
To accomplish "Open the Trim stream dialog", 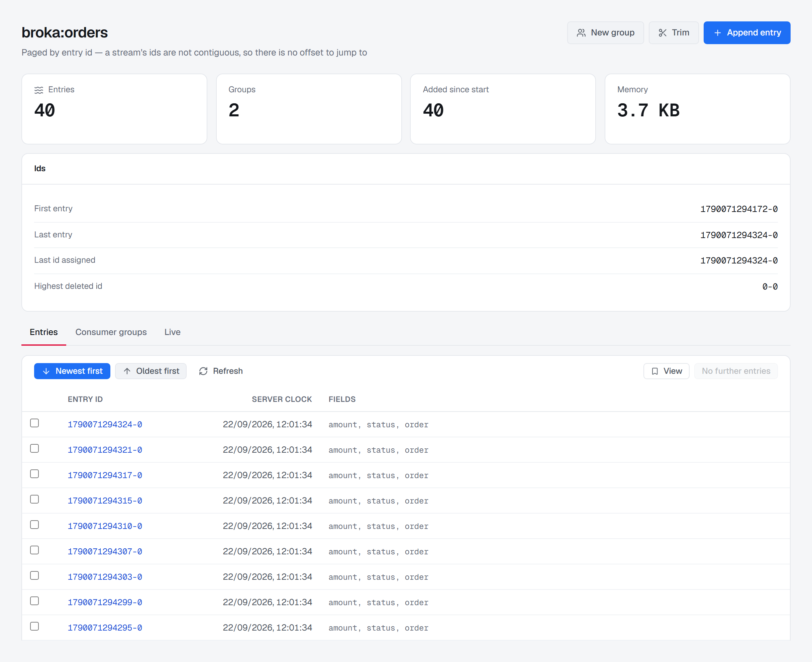I will [673, 33].
